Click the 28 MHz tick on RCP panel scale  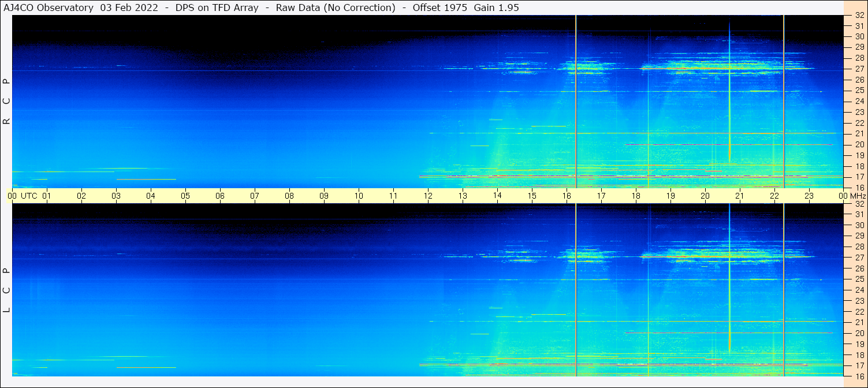point(859,58)
